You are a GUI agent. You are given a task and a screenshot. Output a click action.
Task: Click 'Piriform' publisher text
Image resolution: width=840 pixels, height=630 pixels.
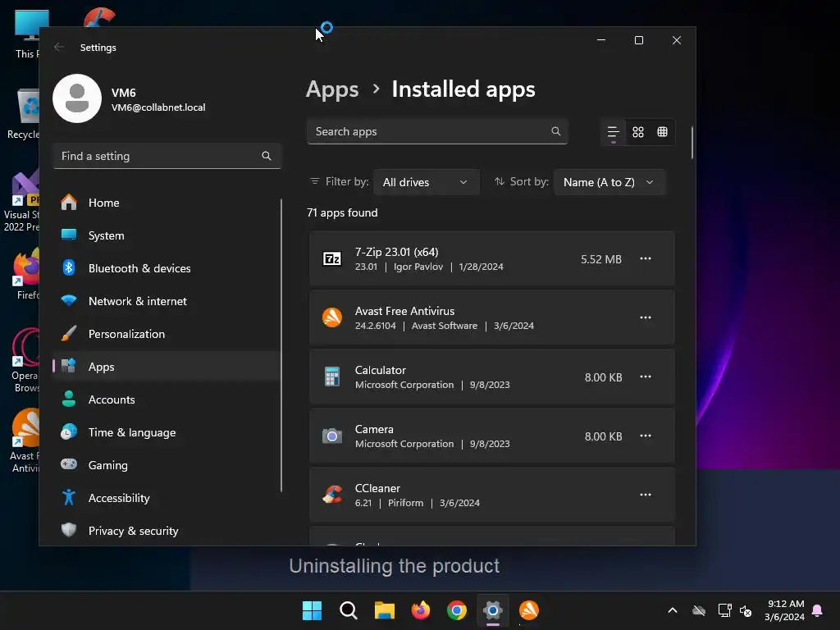(405, 503)
